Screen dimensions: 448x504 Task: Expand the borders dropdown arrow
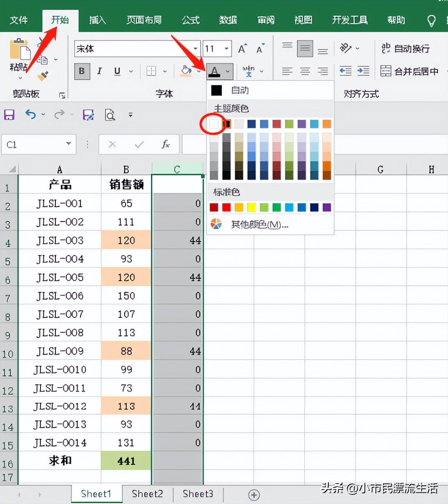click(165, 71)
